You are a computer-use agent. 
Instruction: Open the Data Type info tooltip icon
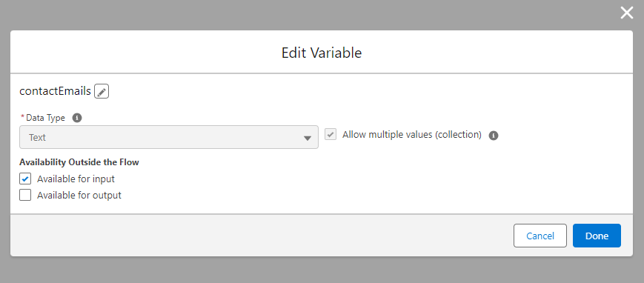[x=77, y=118]
